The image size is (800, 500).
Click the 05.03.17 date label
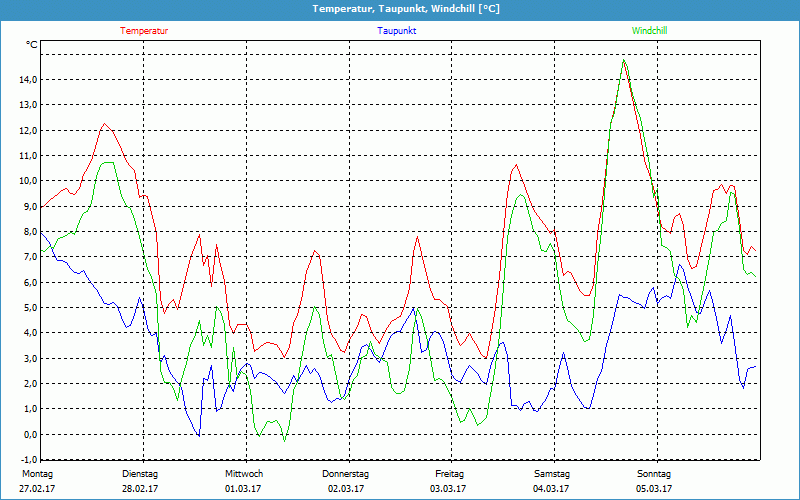654,489
